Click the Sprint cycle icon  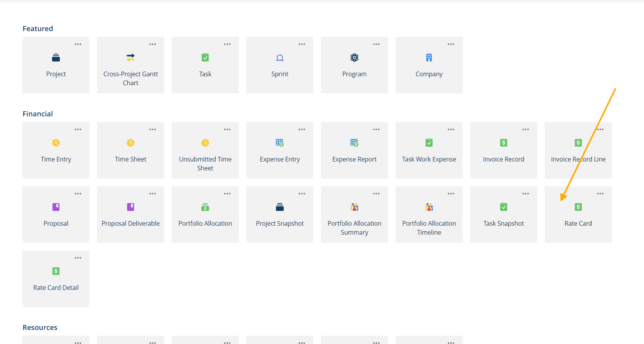click(280, 58)
